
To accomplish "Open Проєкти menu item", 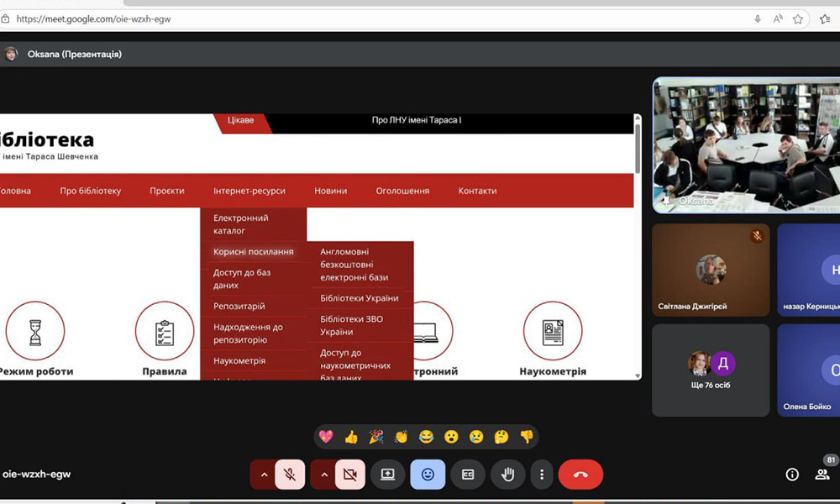I will pos(167,191).
